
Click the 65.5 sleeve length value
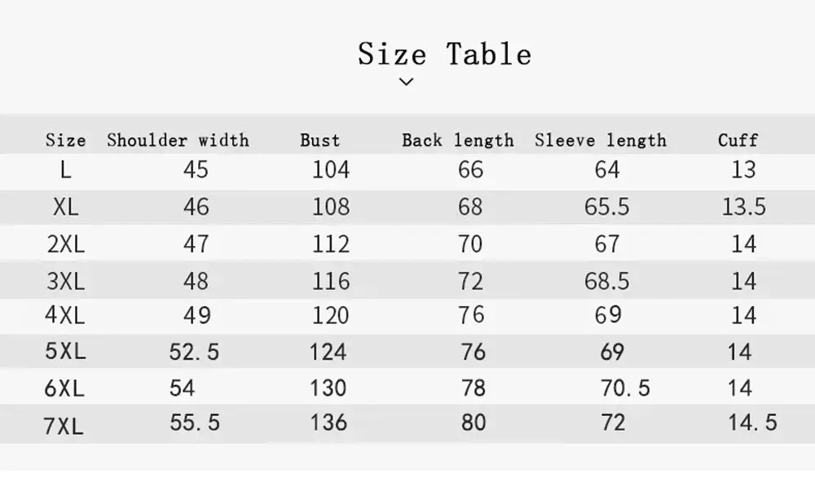point(606,207)
